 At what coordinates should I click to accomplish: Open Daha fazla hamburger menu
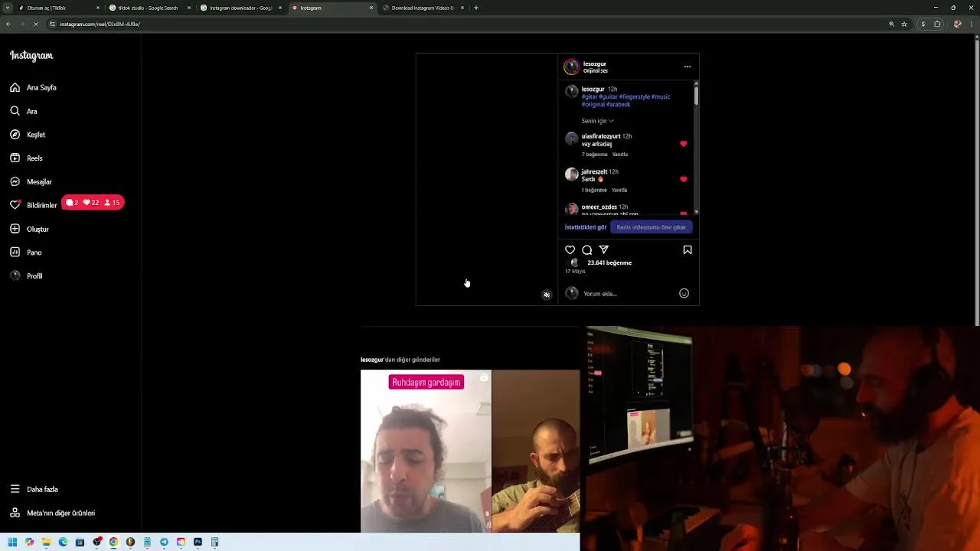(34, 489)
